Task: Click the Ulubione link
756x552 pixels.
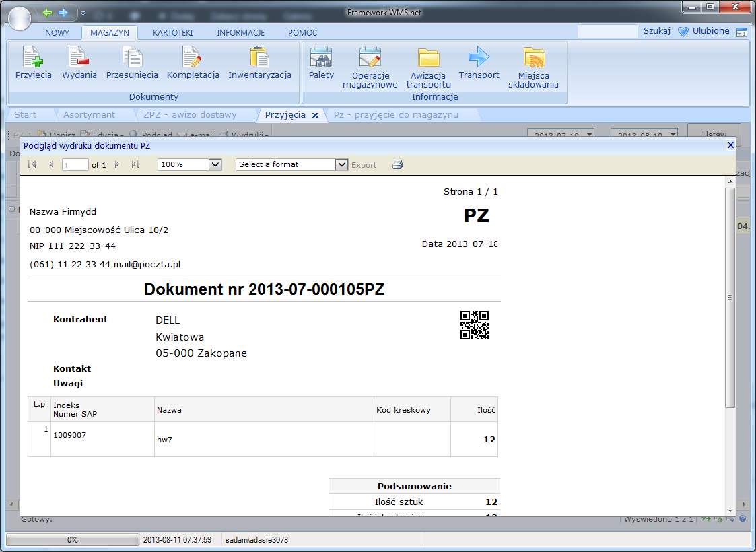Action: tap(711, 31)
